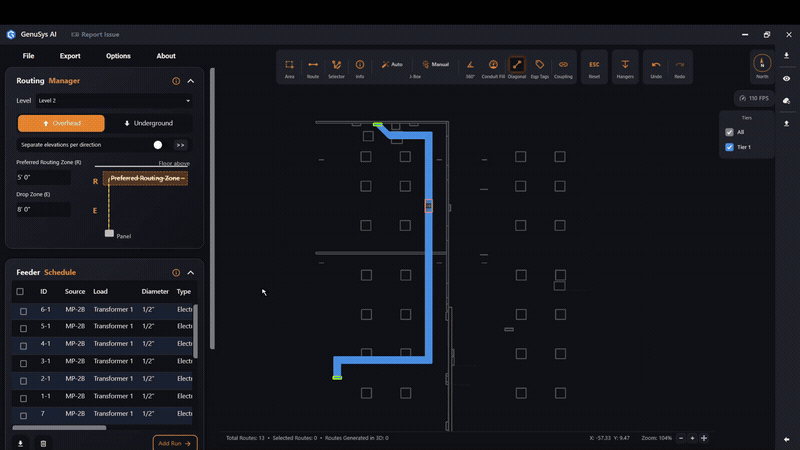Open Routing Manager info icon
This screenshot has width=800, height=450.
coord(176,81)
